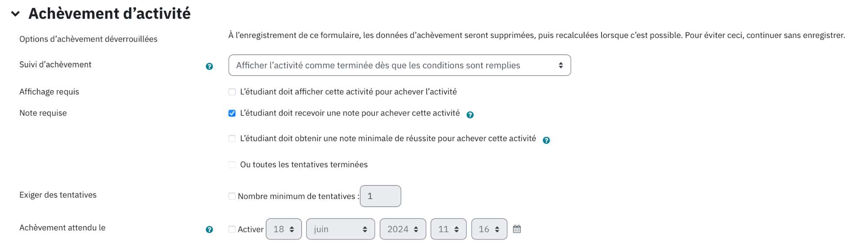Open the Suivi d'achèvement dropdown

[400, 65]
